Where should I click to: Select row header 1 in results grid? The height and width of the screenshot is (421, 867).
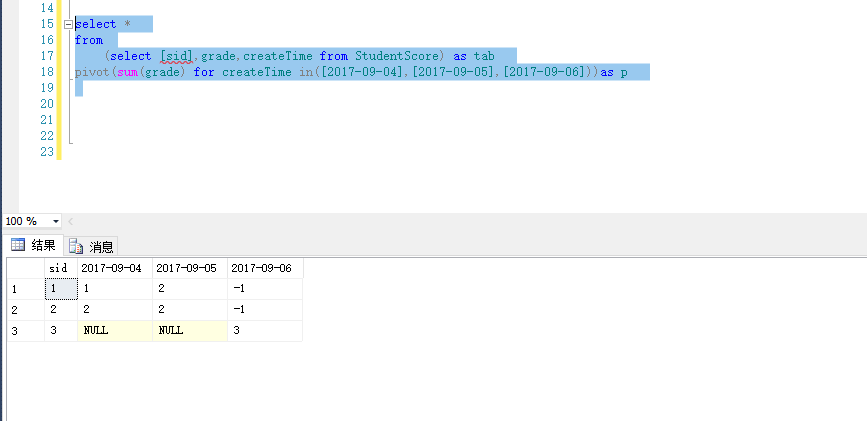tap(25, 289)
